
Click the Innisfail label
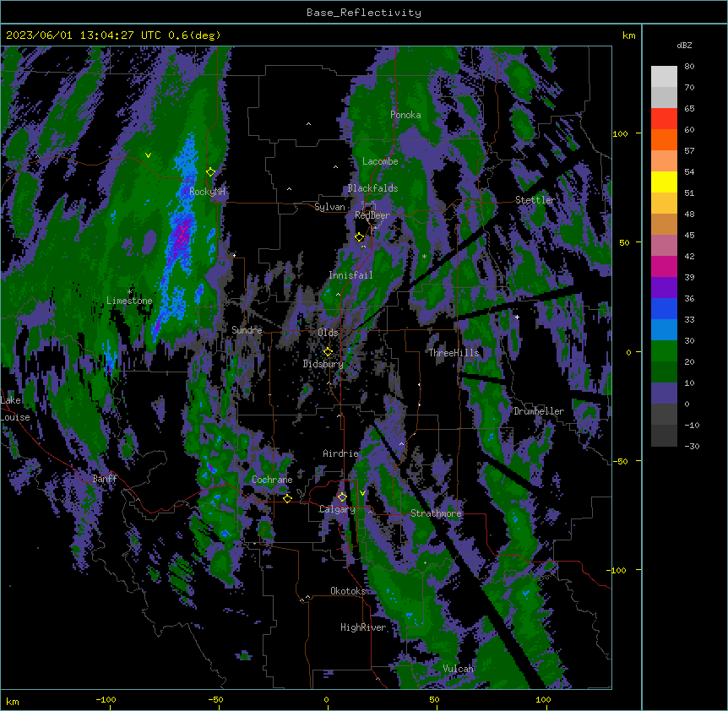(x=350, y=275)
